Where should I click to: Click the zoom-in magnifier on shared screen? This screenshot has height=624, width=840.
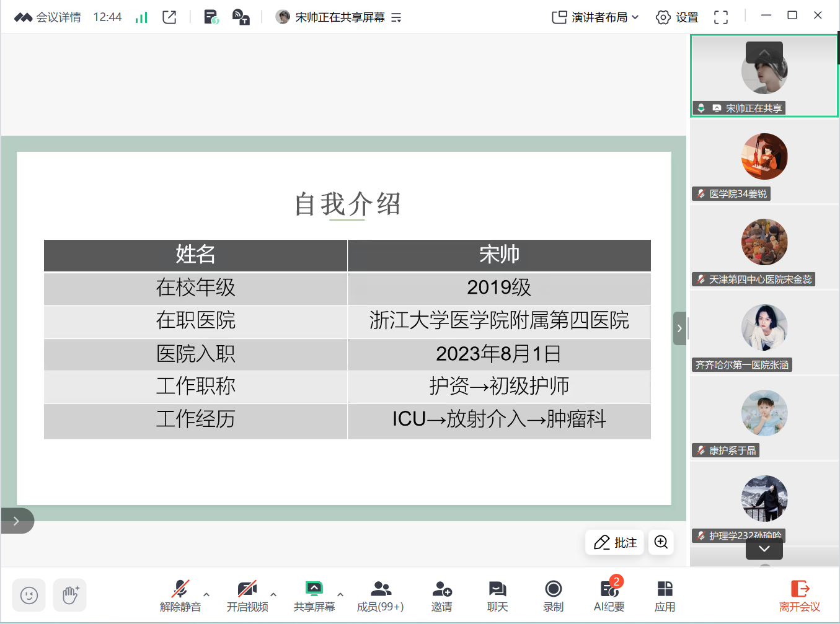point(661,542)
